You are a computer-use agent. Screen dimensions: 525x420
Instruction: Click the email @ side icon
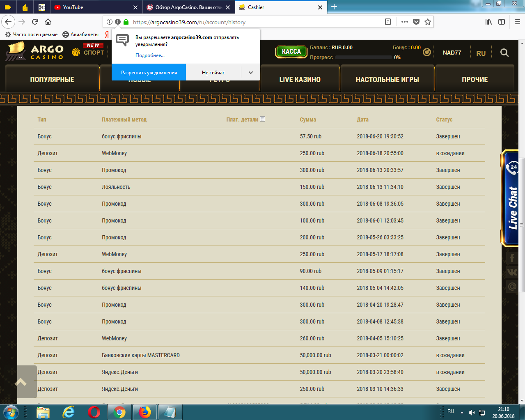click(512, 286)
